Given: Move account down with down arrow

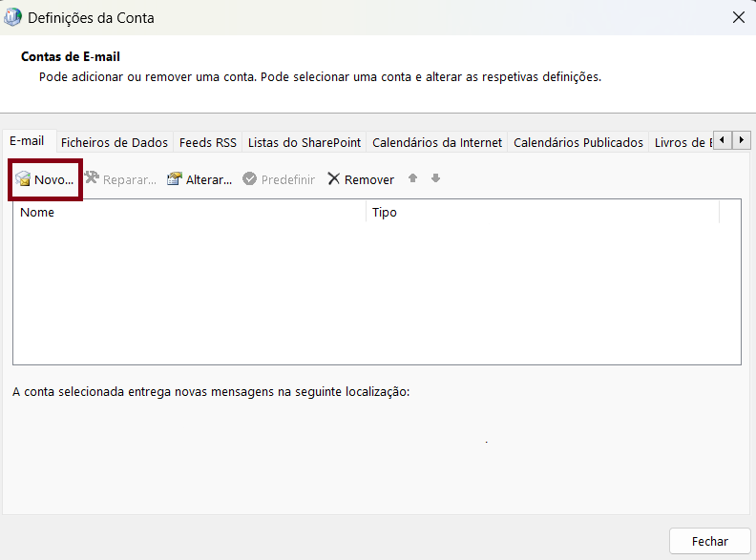Looking at the screenshot, I should pyautogui.click(x=435, y=178).
